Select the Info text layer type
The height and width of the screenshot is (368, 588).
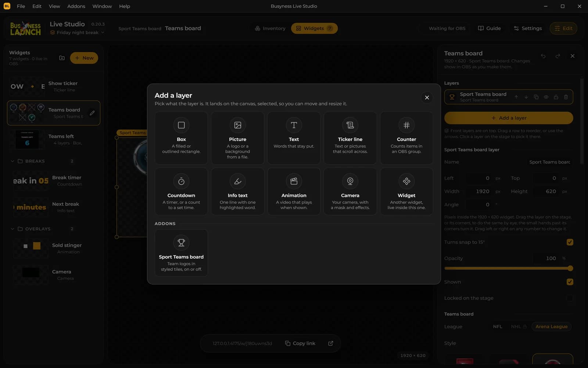pos(237,191)
